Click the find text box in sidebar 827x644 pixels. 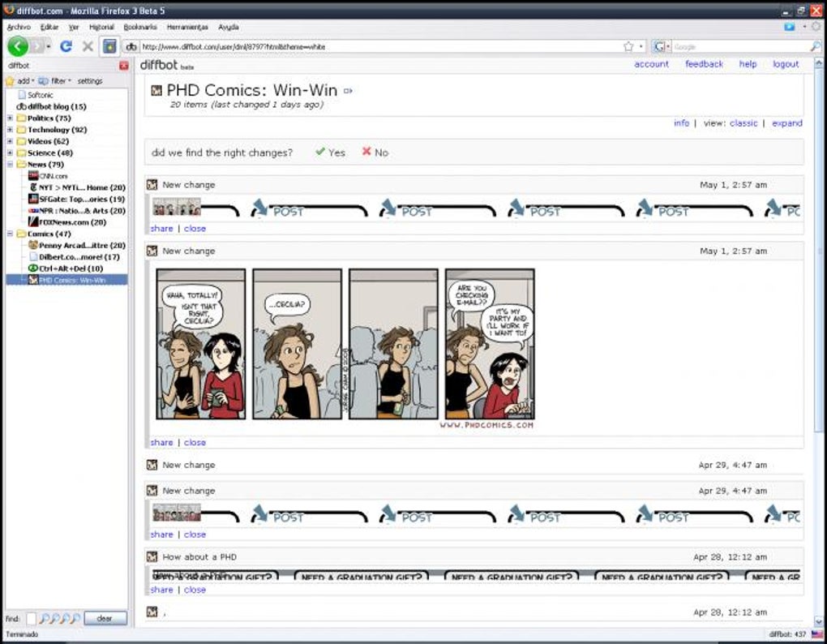pos(31,618)
